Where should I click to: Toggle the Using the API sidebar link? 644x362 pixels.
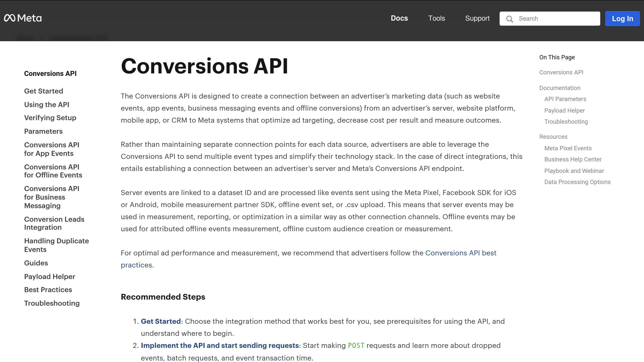pyautogui.click(x=47, y=104)
